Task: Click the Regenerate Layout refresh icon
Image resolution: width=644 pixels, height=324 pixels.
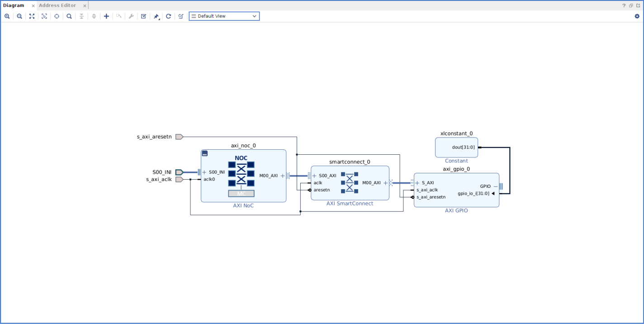Action: point(168,16)
